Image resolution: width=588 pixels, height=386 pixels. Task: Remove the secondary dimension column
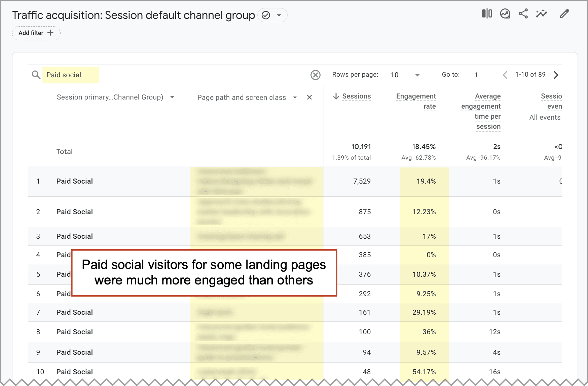click(x=309, y=97)
